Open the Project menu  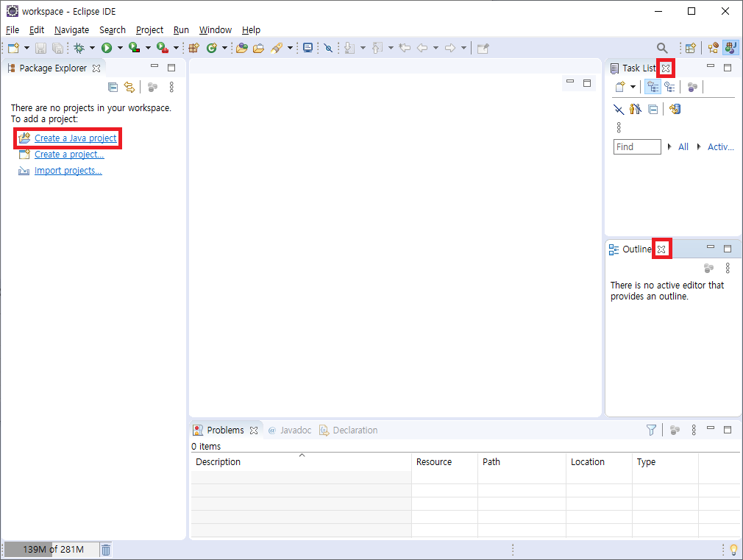pyautogui.click(x=149, y=30)
